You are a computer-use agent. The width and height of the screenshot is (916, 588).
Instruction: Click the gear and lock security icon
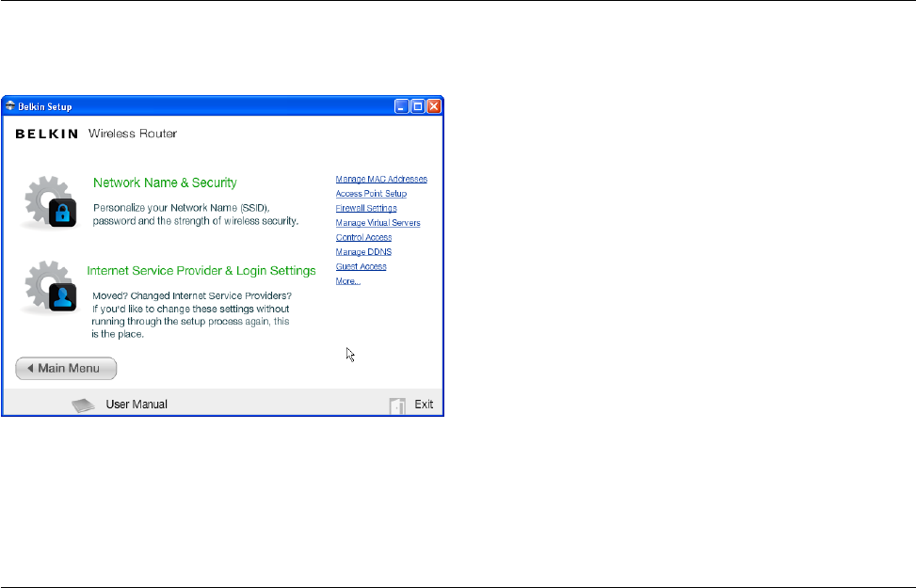pos(50,201)
